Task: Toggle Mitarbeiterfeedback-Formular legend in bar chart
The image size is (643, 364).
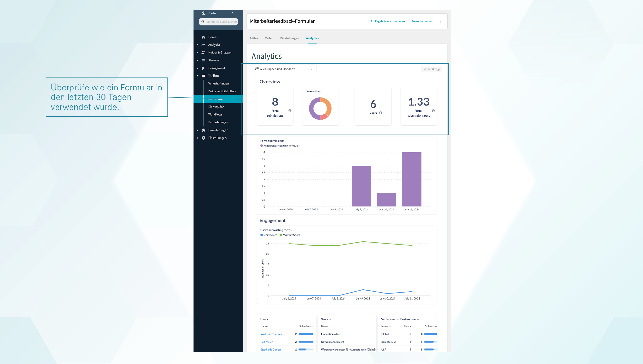Action: (280, 146)
